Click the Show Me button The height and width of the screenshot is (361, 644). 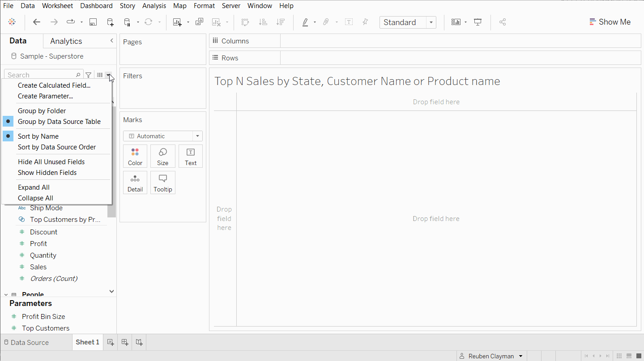[610, 21]
